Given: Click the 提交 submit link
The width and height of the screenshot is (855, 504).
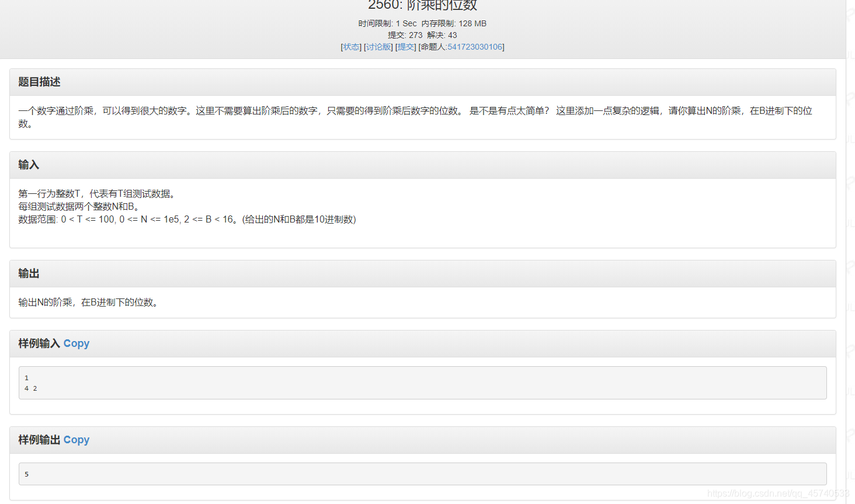Looking at the screenshot, I should coord(405,47).
